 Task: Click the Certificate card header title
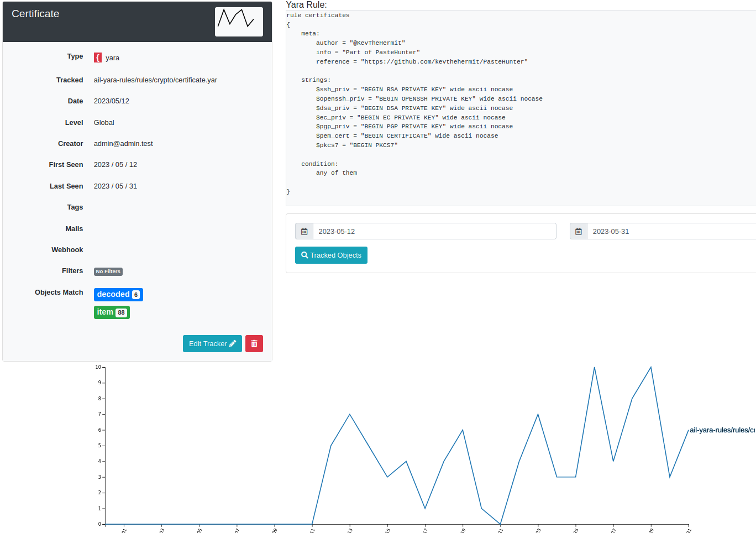pyautogui.click(x=35, y=14)
